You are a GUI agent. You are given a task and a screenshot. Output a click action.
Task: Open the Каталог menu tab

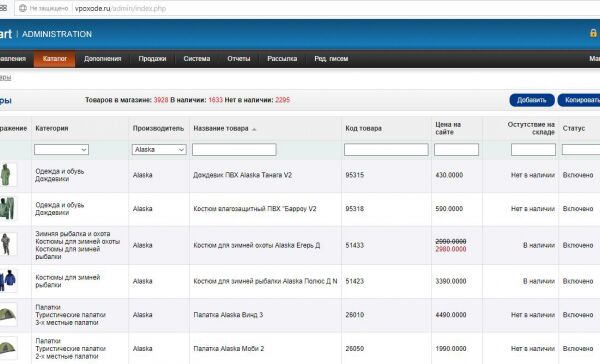[x=55, y=59]
